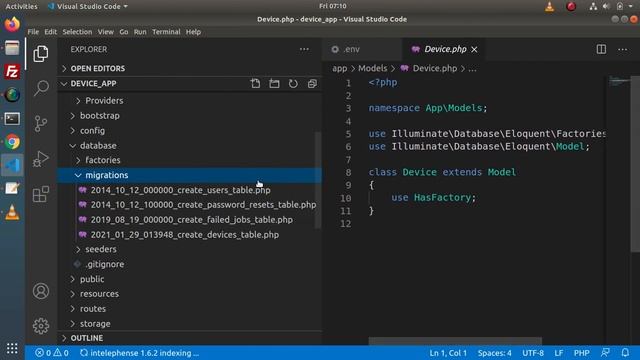Open the View menu
Image resolution: width=640 pixels, height=360 pixels.
tap(106, 32)
